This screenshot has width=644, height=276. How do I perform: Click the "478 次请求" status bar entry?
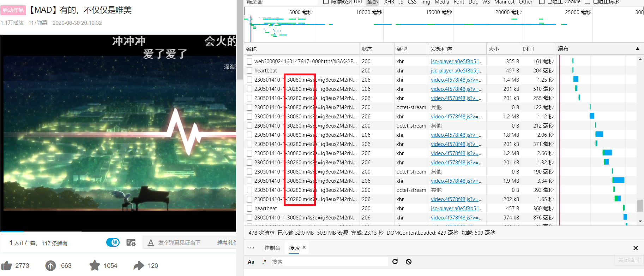[x=261, y=233]
